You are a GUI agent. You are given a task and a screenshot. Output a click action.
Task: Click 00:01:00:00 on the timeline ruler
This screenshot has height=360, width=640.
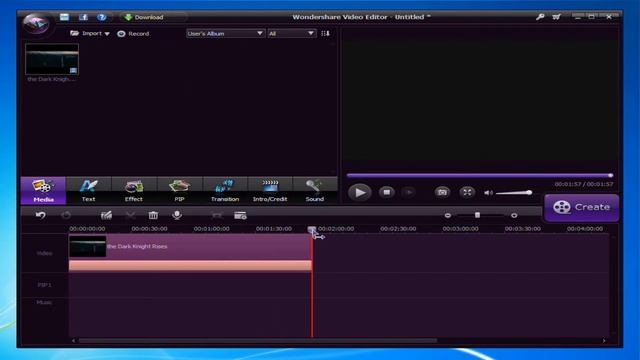coord(211,229)
